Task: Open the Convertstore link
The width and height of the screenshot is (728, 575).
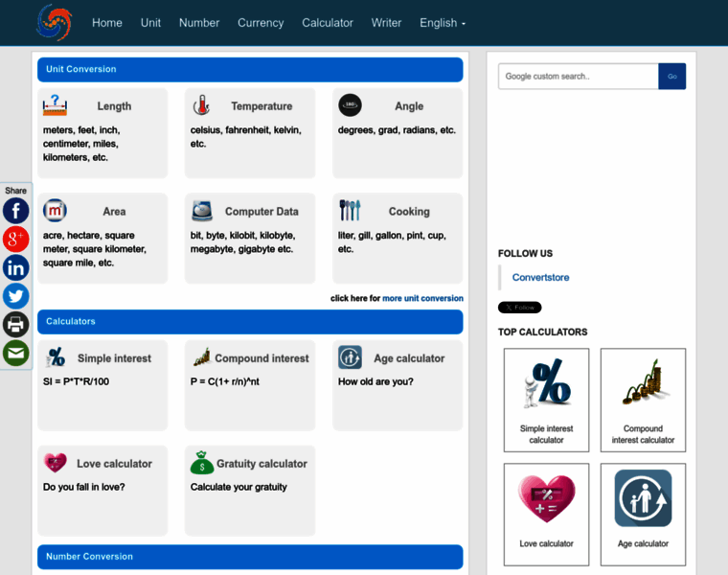Action: 540,278
